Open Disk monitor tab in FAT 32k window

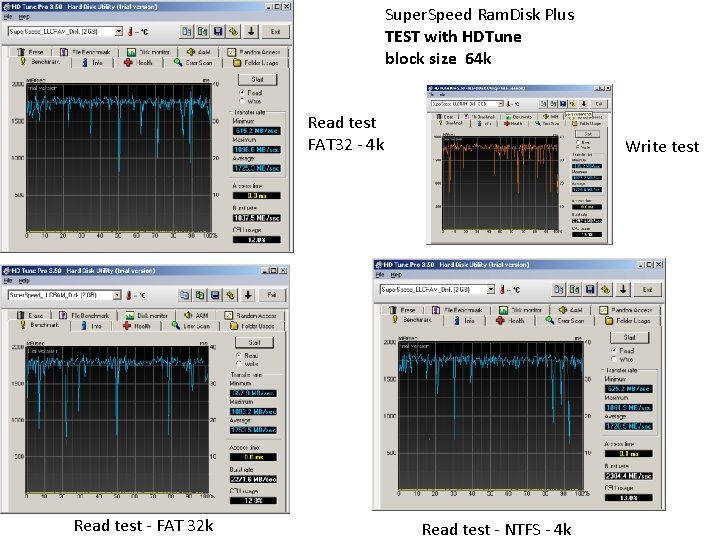[x=147, y=315]
